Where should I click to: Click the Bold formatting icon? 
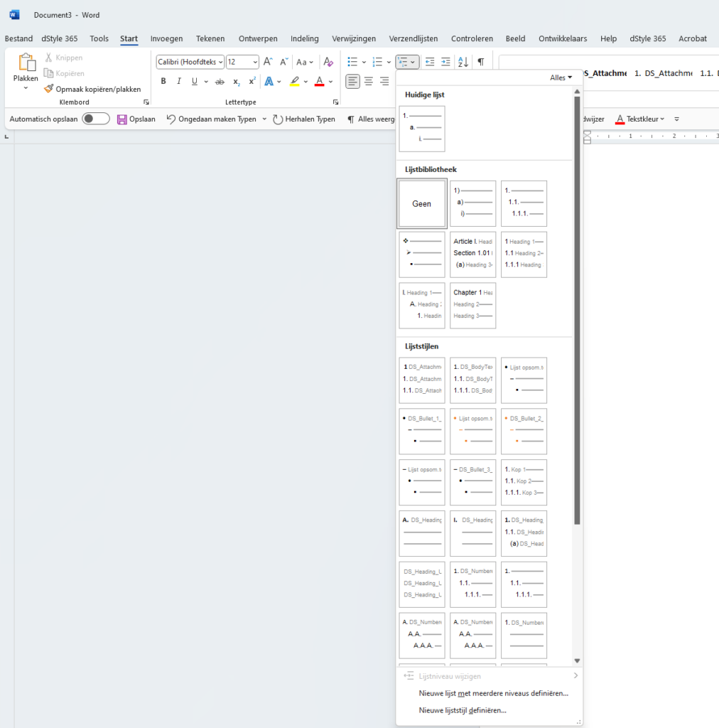point(163,81)
